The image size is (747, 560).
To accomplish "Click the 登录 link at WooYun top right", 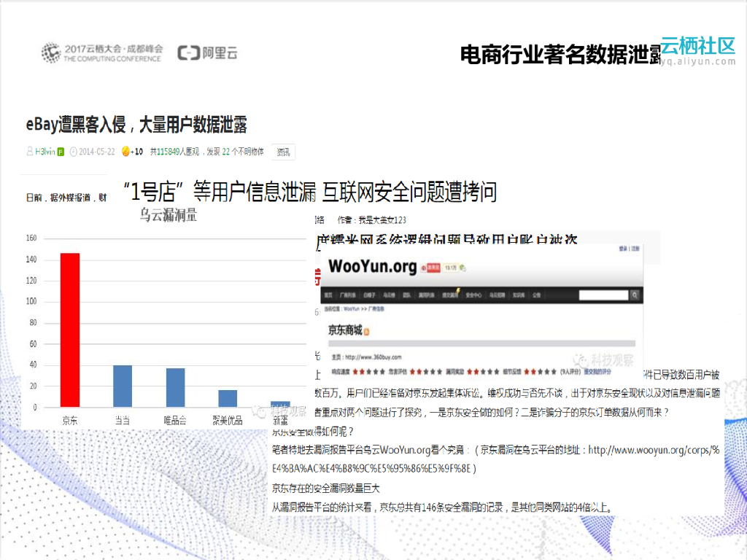I will coord(623,249).
